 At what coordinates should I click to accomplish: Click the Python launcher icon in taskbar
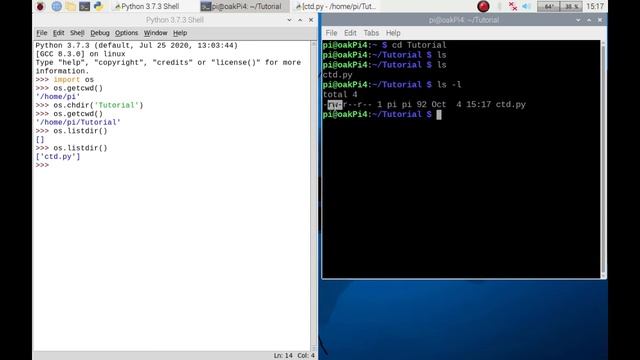[98, 6]
